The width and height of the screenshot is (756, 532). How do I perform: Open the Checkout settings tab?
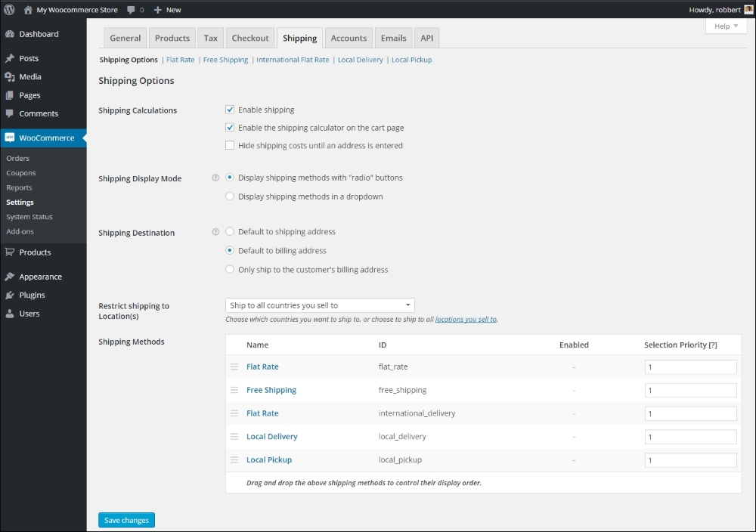(250, 38)
